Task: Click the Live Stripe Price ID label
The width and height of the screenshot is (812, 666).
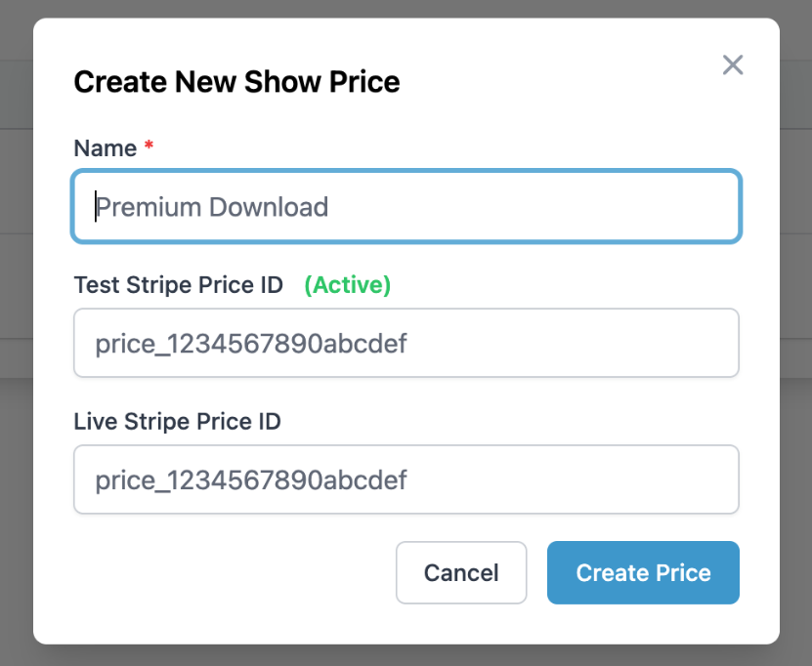Action: (177, 422)
